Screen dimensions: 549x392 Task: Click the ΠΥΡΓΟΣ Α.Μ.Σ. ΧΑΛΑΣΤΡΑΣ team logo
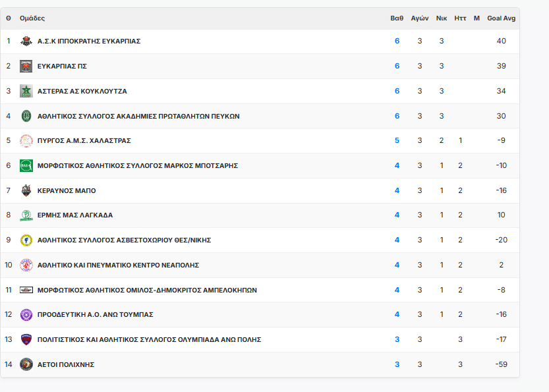(26, 141)
